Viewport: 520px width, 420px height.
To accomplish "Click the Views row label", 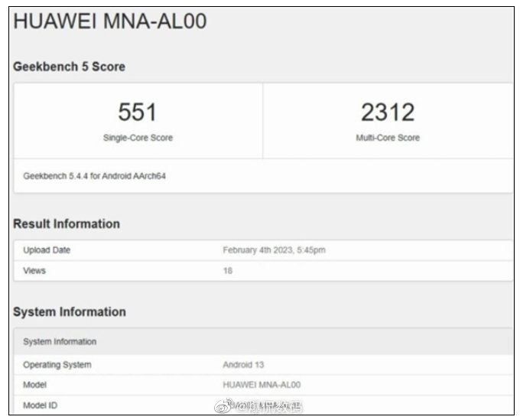I will [x=34, y=271].
